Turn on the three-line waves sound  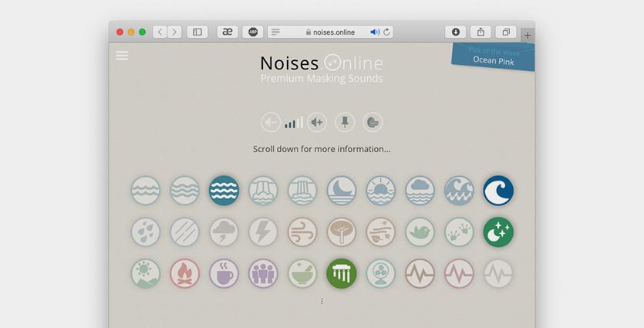(184, 191)
